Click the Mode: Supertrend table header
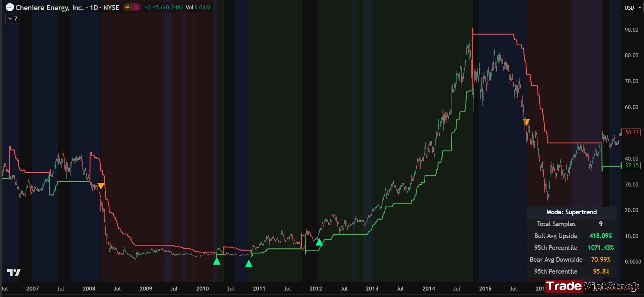 pyautogui.click(x=571, y=212)
